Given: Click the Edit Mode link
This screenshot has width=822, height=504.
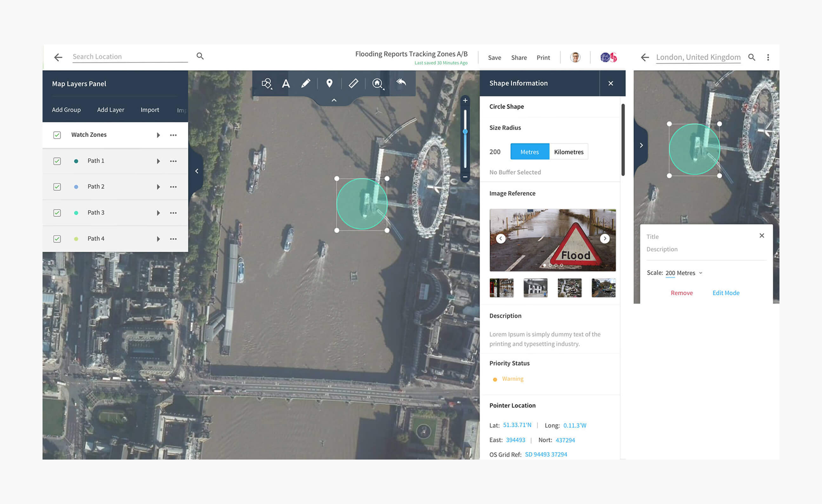Looking at the screenshot, I should [726, 293].
